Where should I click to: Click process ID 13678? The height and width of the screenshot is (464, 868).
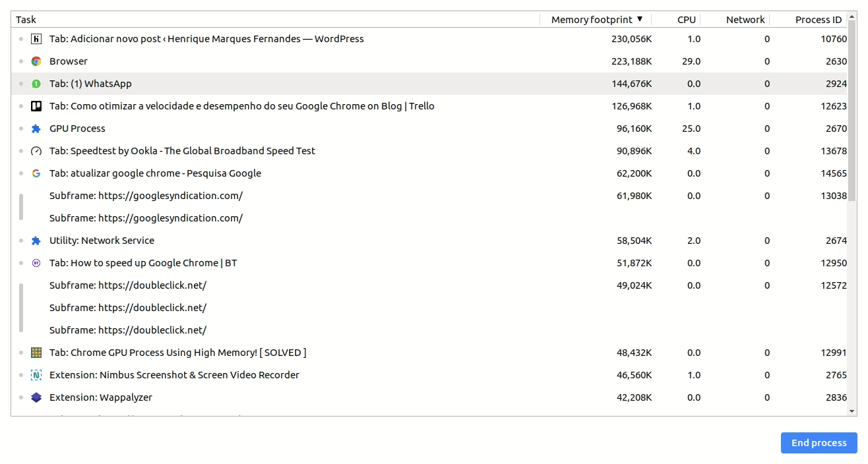coord(834,151)
